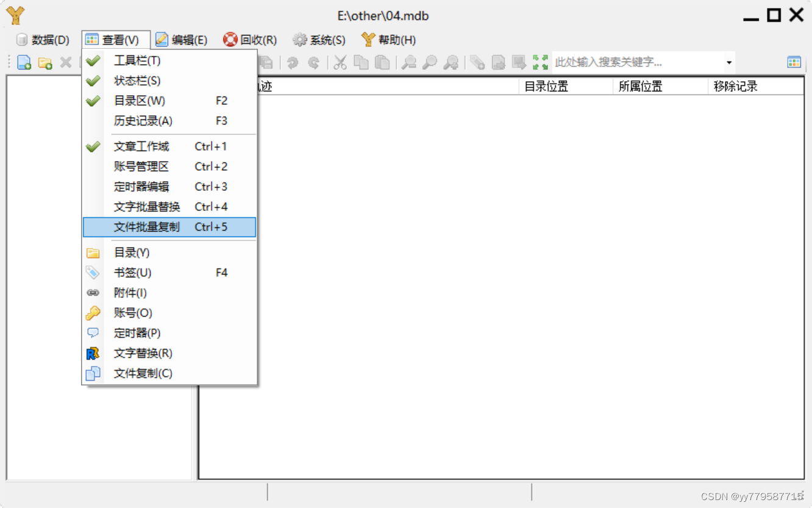Image resolution: width=812 pixels, height=508 pixels.
Task: Click the plain magnifier search icon
Action: (430, 62)
